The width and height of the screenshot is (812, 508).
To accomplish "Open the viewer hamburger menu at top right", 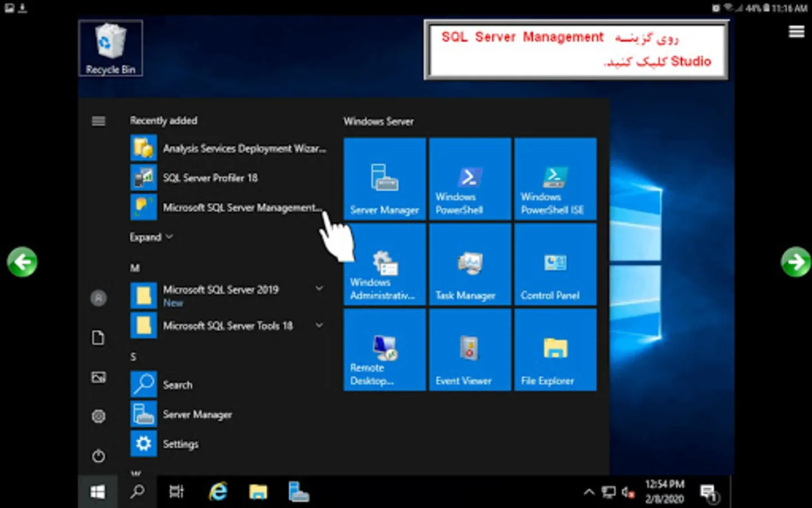I will (x=796, y=32).
